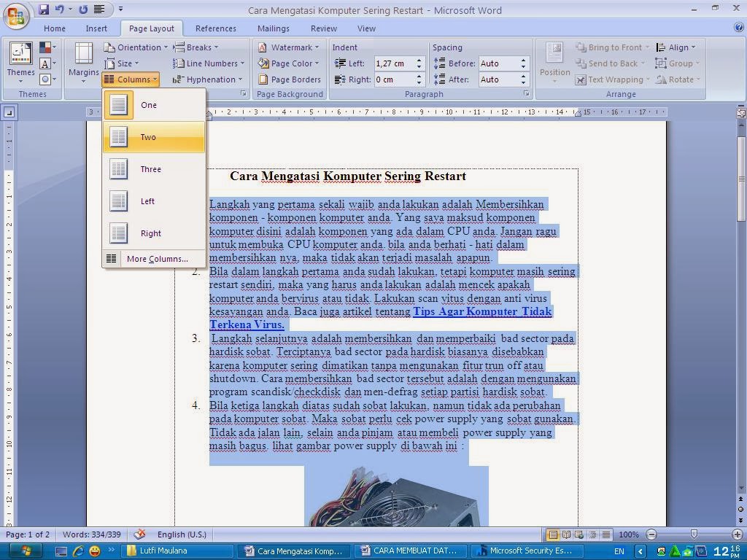Image resolution: width=747 pixels, height=560 pixels.
Task: Switch to Draft view
Action: click(606, 534)
